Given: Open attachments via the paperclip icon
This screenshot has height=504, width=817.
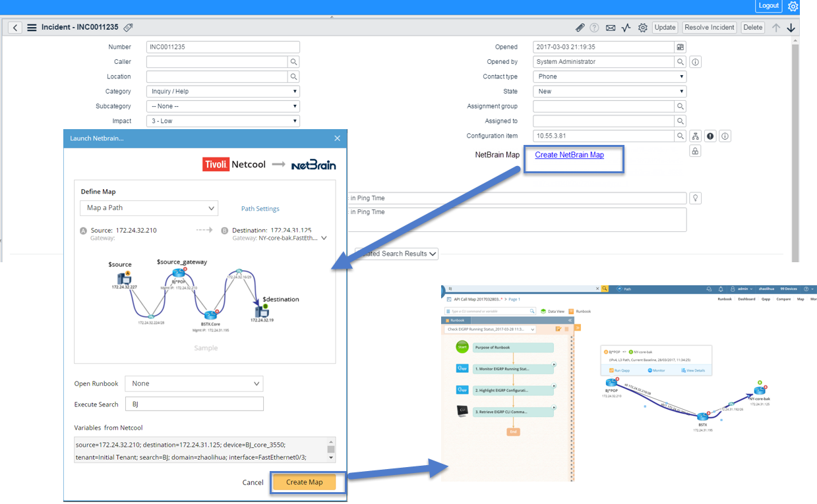Looking at the screenshot, I should click(x=580, y=28).
